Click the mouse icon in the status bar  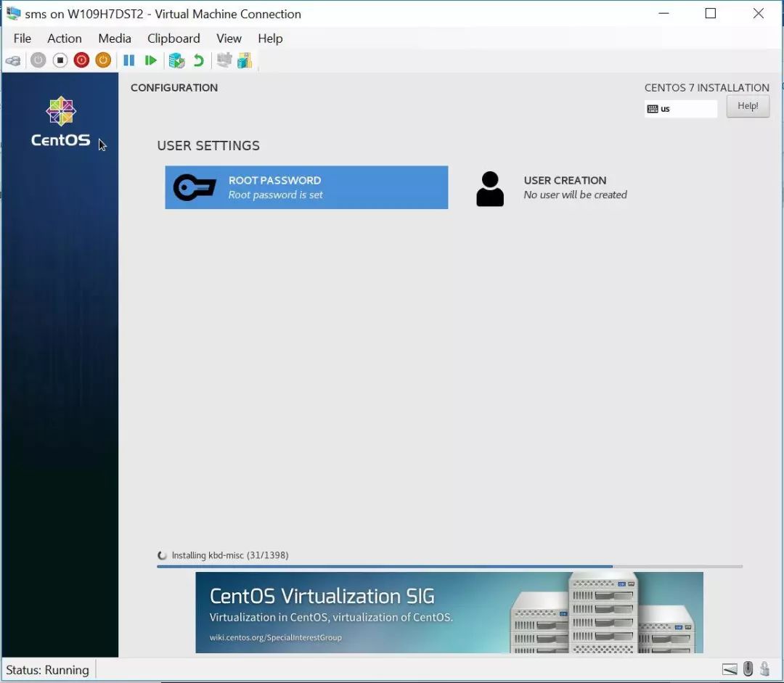tap(748, 668)
